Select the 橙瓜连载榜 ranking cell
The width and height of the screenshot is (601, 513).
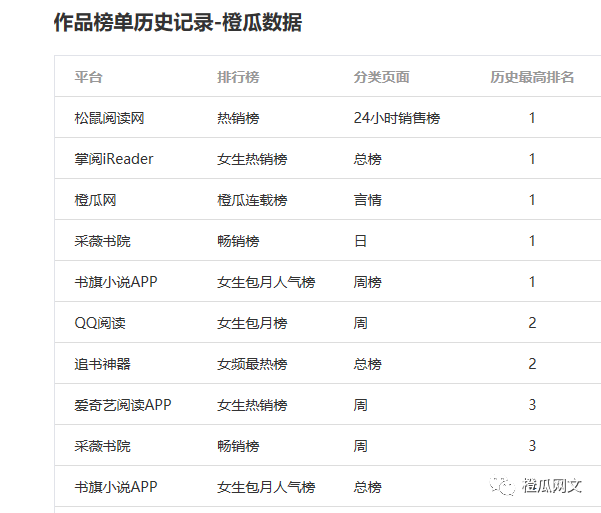252,200
